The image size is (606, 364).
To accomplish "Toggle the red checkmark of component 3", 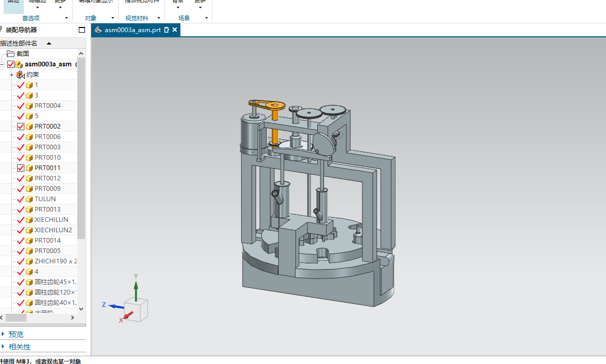I will click(x=21, y=95).
